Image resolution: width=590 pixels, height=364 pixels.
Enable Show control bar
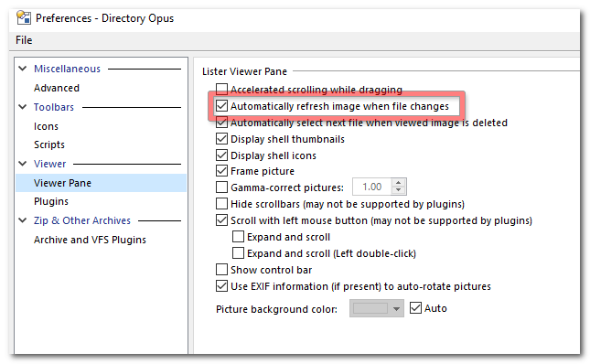coord(221,270)
